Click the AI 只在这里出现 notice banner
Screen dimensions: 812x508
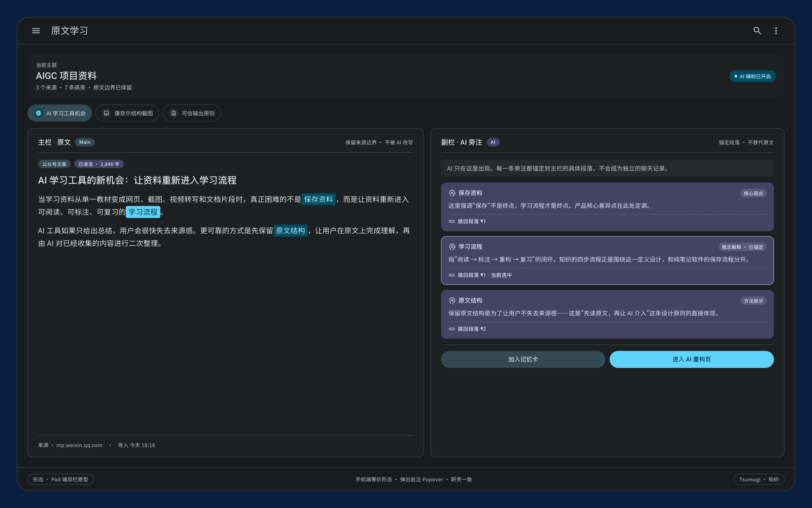607,168
